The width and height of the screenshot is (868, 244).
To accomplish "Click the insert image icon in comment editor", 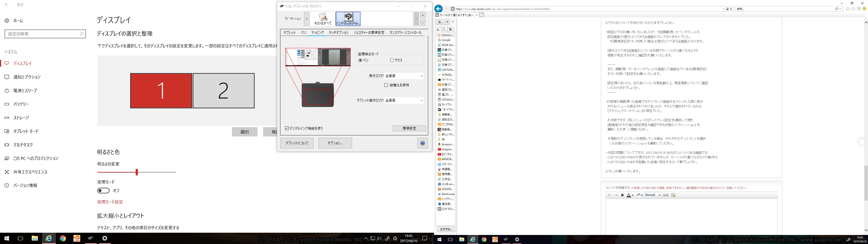I will pyautogui.click(x=674, y=195).
